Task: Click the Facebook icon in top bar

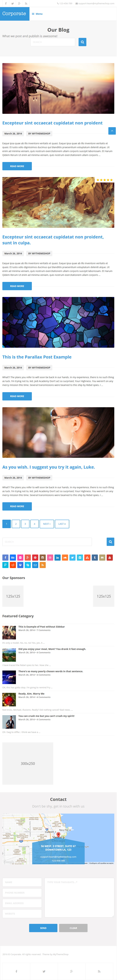Action: click(x=6, y=3)
